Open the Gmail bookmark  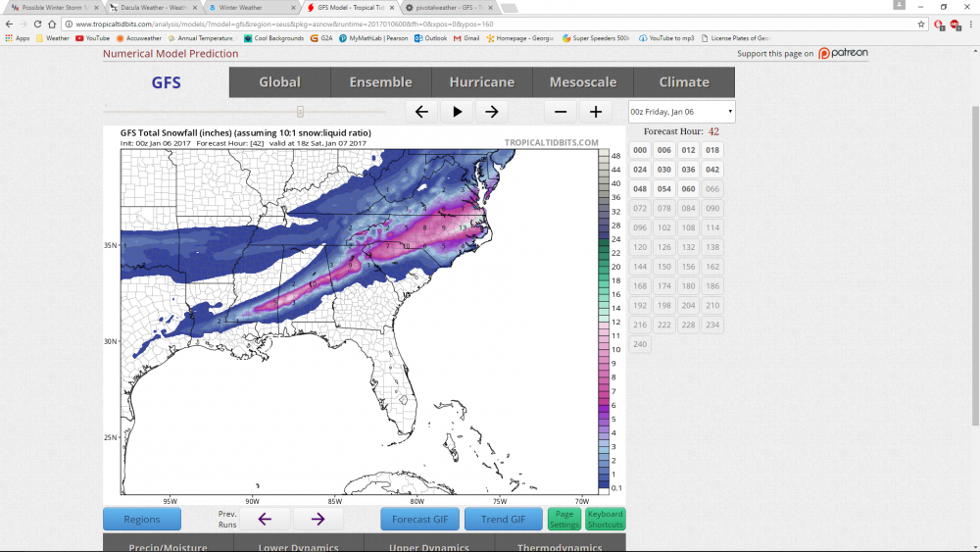466,38
